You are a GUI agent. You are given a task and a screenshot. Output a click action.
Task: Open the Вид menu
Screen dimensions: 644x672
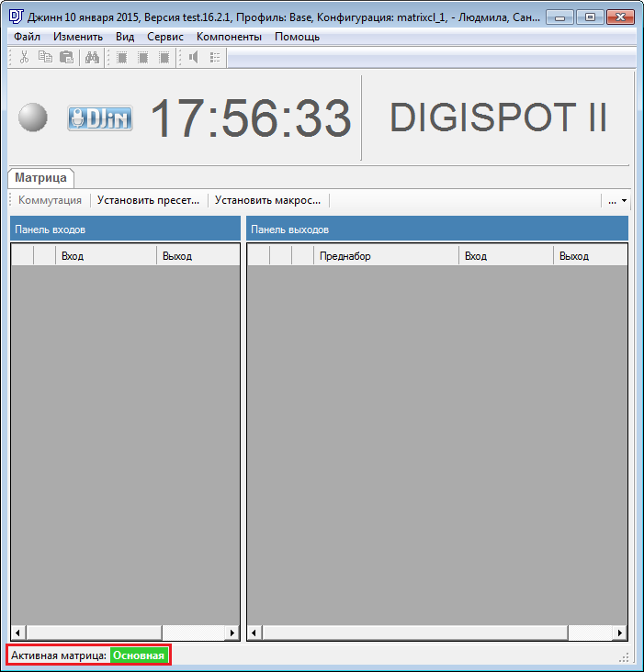tap(125, 37)
